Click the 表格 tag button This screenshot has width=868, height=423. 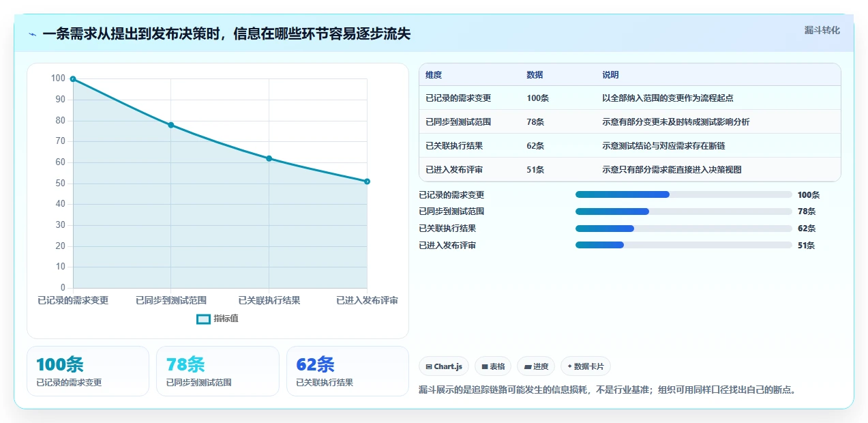tap(493, 366)
